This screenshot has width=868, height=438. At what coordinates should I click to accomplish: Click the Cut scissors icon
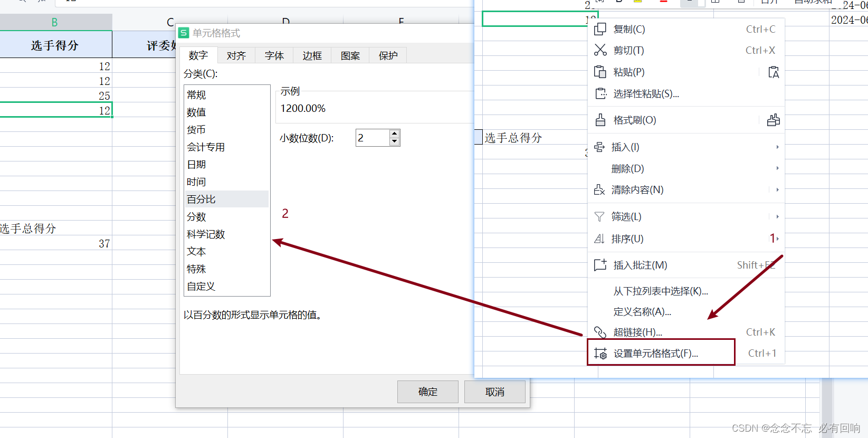(x=600, y=50)
